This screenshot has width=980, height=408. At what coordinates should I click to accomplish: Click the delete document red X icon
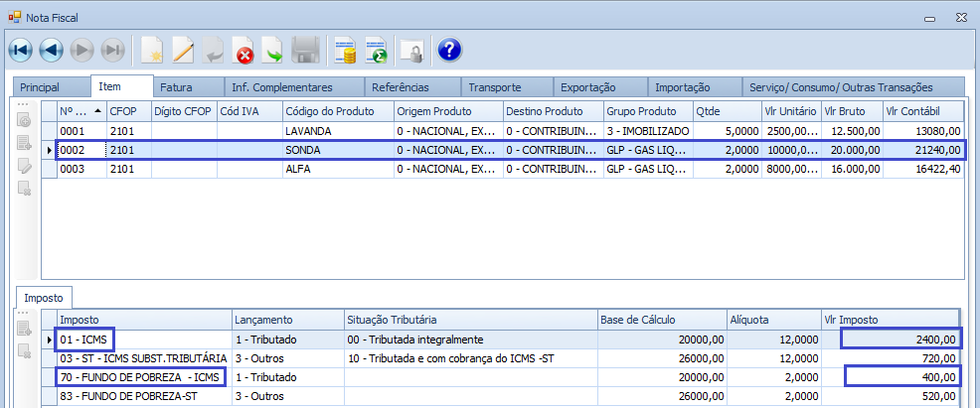click(x=243, y=50)
